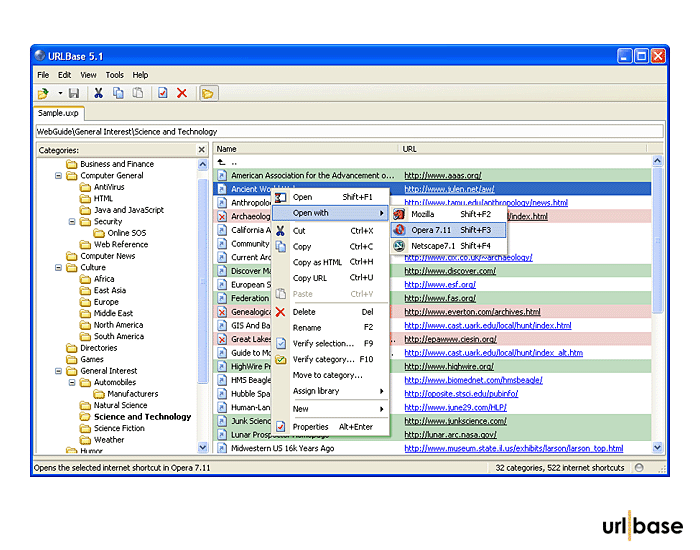
Task: Expand the Open with submenu
Action: 331,213
